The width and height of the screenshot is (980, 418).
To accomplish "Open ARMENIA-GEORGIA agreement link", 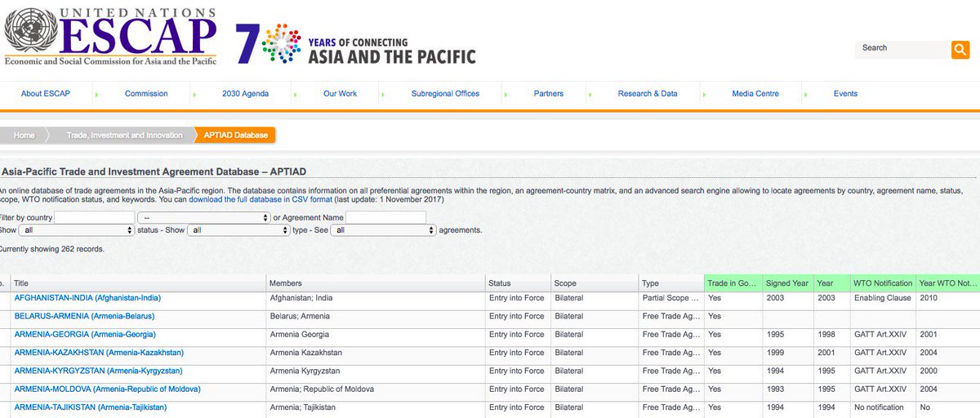I will coord(85,335).
